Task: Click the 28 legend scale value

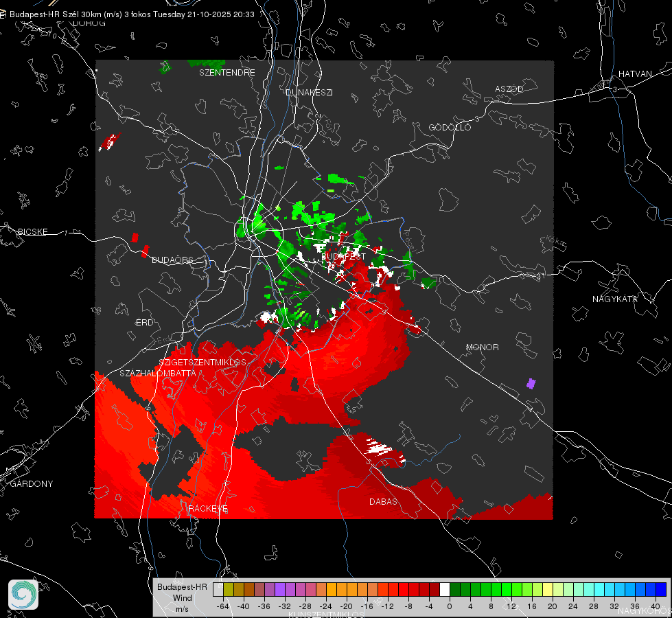Action: point(594,606)
